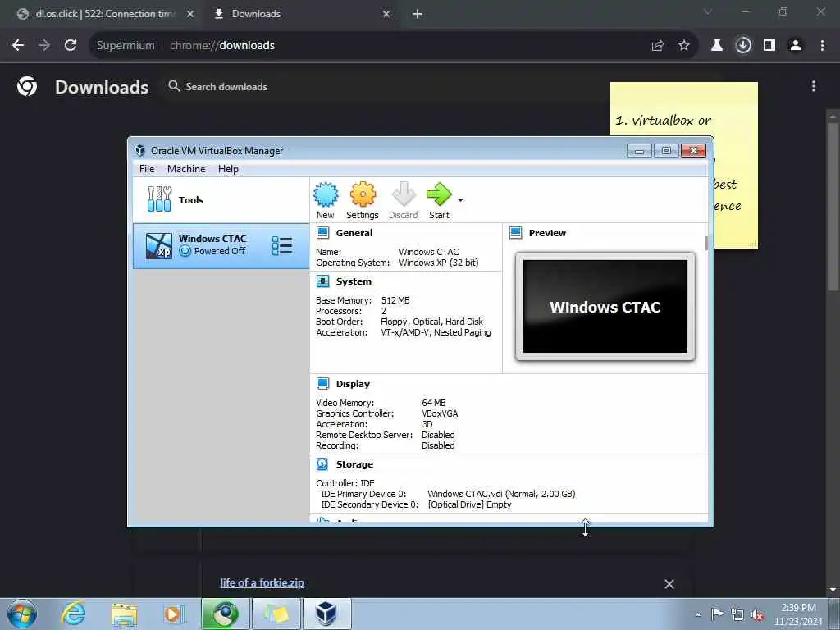Show hidden tray icons arrow
Viewport: 840px width, 630px height.
click(x=697, y=614)
